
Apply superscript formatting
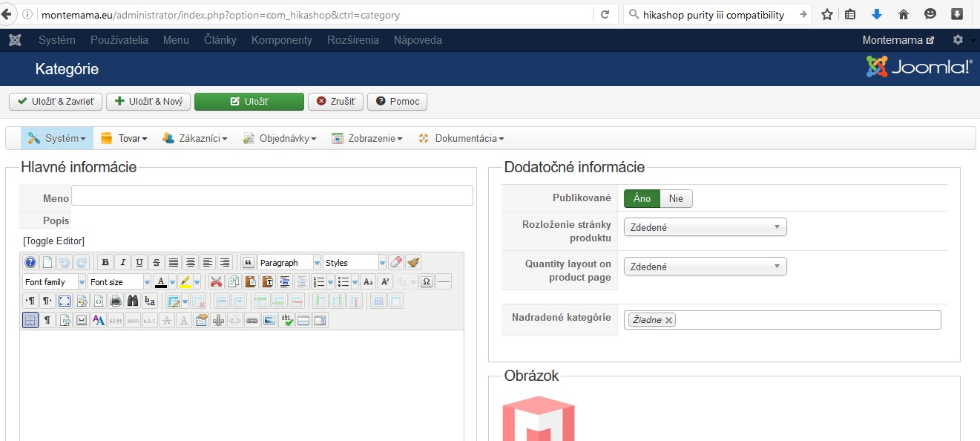385,282
